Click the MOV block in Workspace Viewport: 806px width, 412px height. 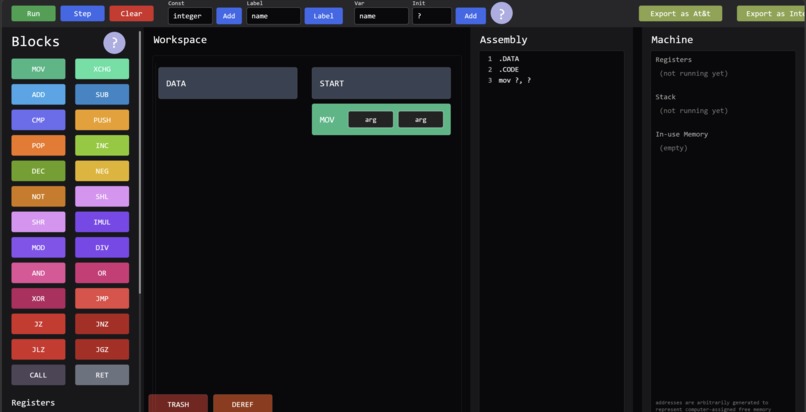[381, 120]
